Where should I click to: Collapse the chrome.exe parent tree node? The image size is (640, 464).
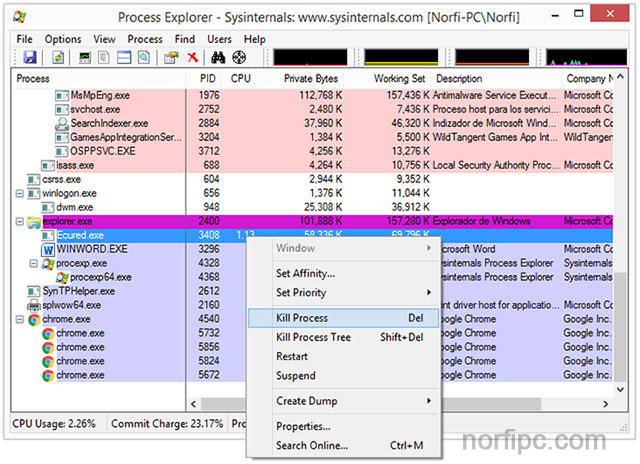tap(20, 320)
